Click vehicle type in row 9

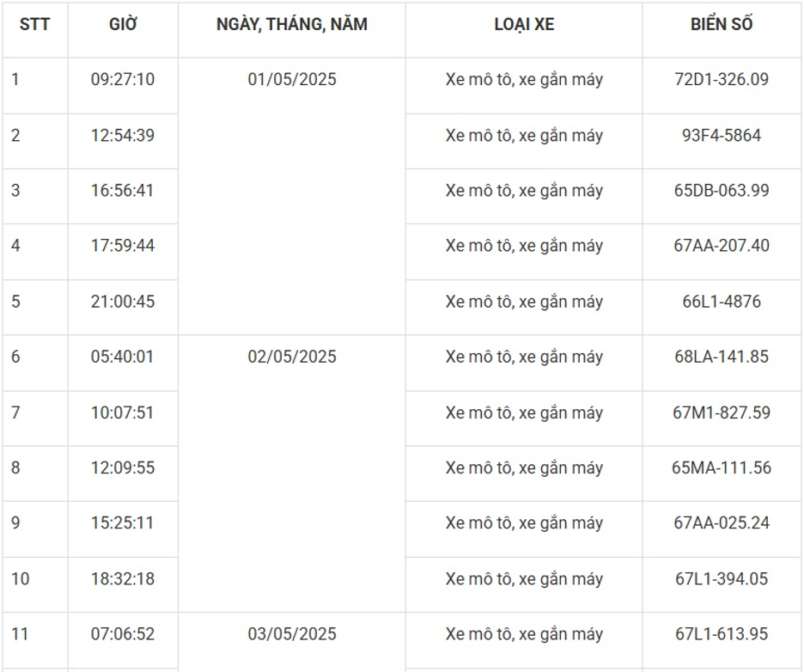point(524,523)
